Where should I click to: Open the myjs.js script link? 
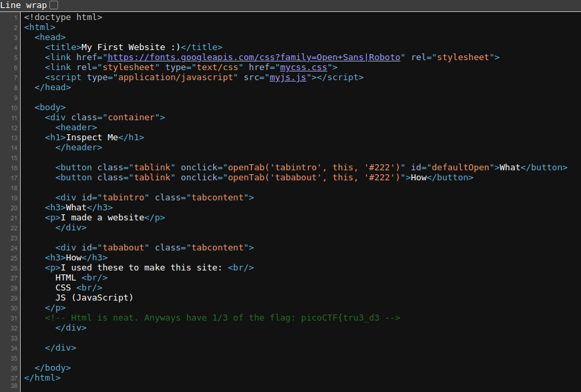(x=288, y=77)
